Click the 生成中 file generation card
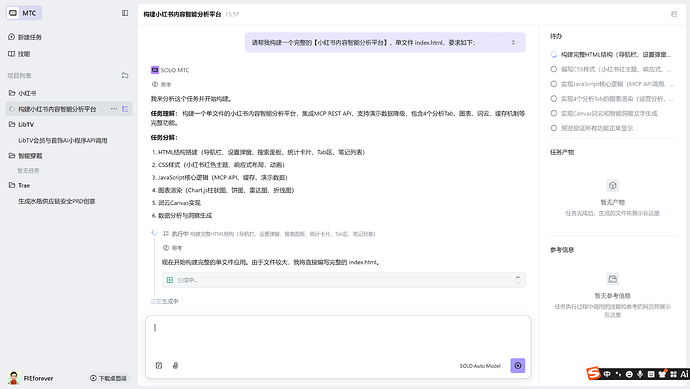The height and width of the screenshot is (389, 690). click(x=344, y=280)
